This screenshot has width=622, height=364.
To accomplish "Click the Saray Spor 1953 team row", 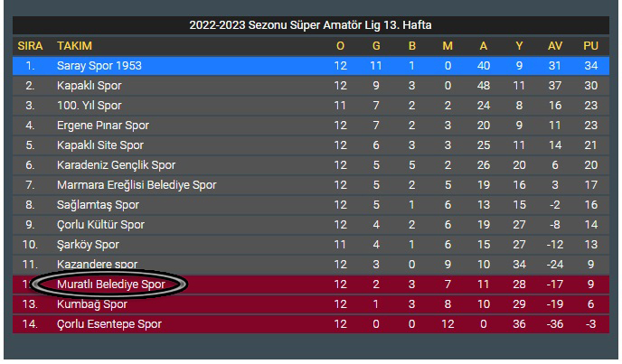I will 311,66.
